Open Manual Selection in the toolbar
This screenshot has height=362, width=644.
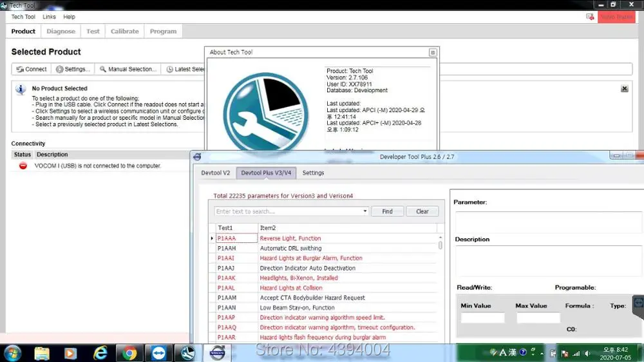coord(128,69)
